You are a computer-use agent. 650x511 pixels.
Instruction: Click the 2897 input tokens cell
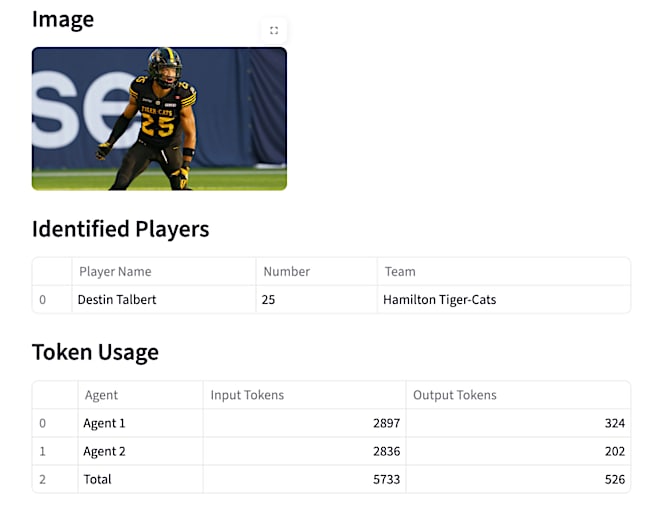[x=386, y=423]
